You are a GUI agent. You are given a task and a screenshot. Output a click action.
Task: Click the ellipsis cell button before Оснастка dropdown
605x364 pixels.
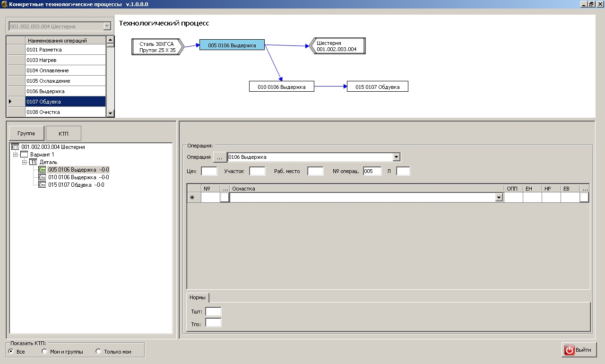pyautogui.click(x=225, y=198)
